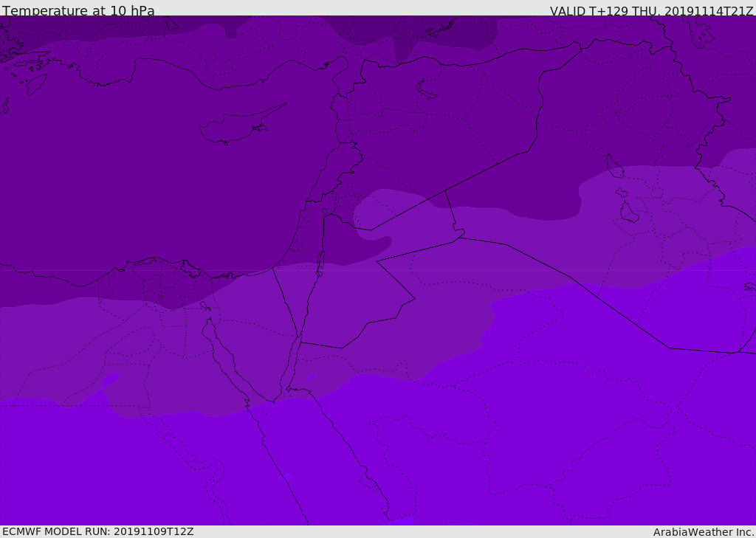
Task: Click the 'Temperature at 10 hPa' title
Action: tap(78, 11)
